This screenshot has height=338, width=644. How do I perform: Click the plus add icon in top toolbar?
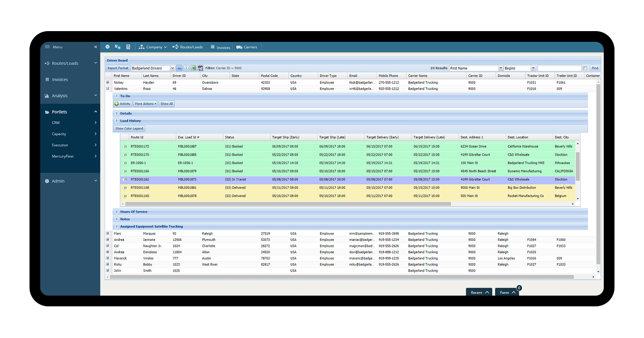(107, 47)
